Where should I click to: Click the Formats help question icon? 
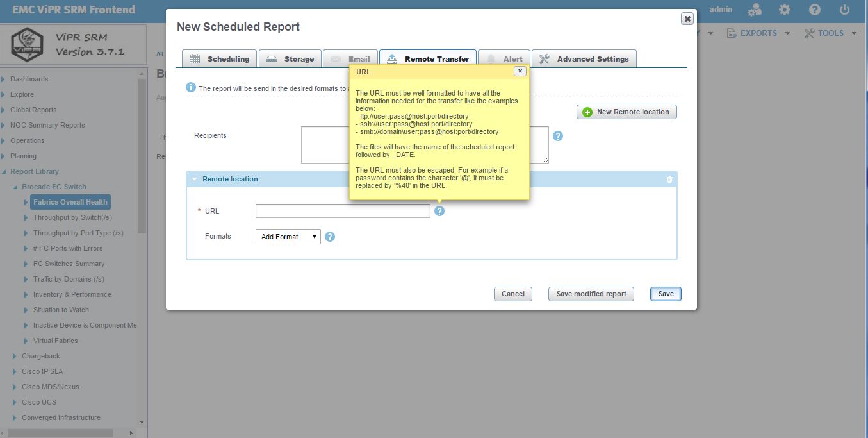tap(330, 237)
